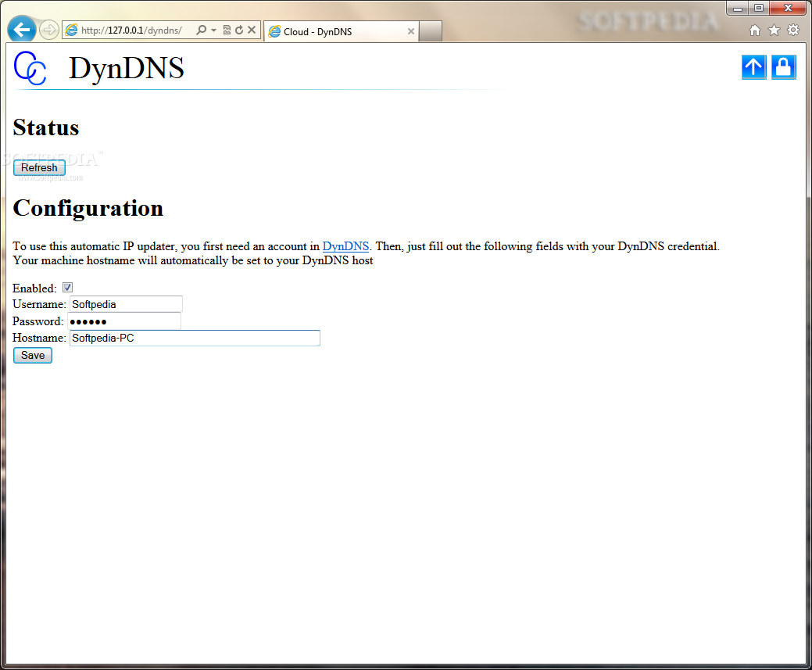812x670 pixels.
Task: Open browser Tools gear icon
Action: pos(792,30)
